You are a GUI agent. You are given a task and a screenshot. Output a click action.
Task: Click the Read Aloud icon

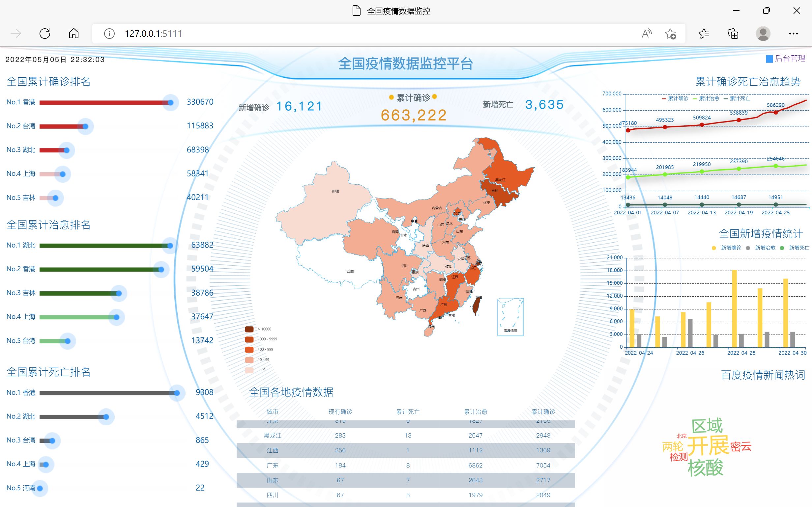[646, 34]
